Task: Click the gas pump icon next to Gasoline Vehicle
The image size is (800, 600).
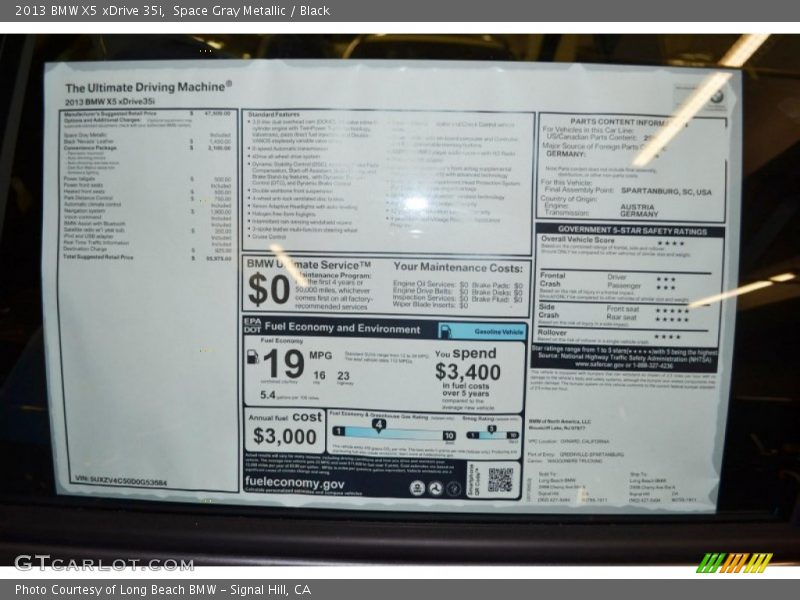Action: point(445,331)
